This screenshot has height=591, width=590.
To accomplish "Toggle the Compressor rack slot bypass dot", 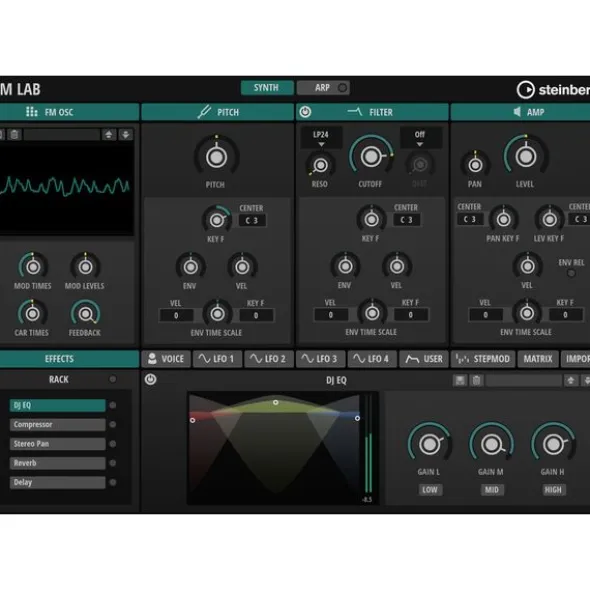I will [x=112, y=424].
